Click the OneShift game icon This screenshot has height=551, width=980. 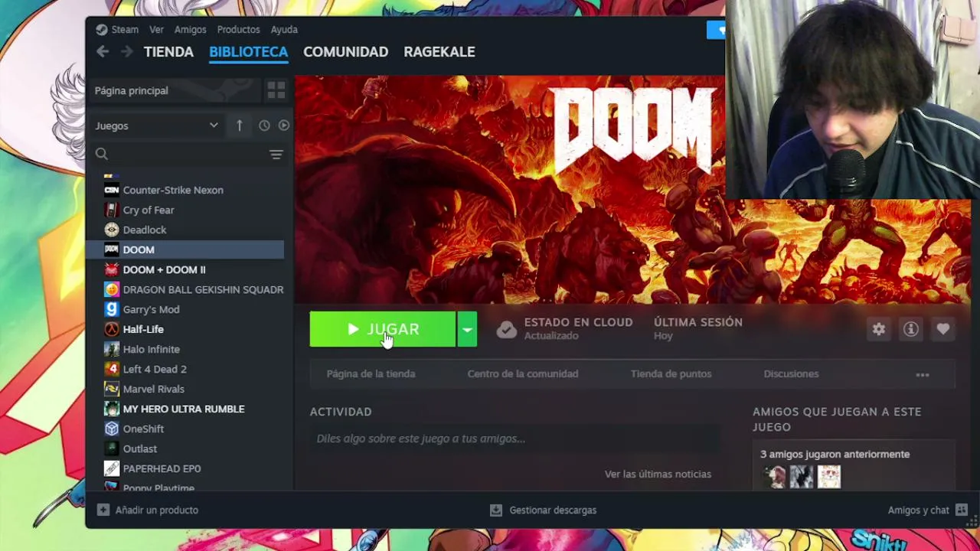pyautogui.click(x=112, y=429)
